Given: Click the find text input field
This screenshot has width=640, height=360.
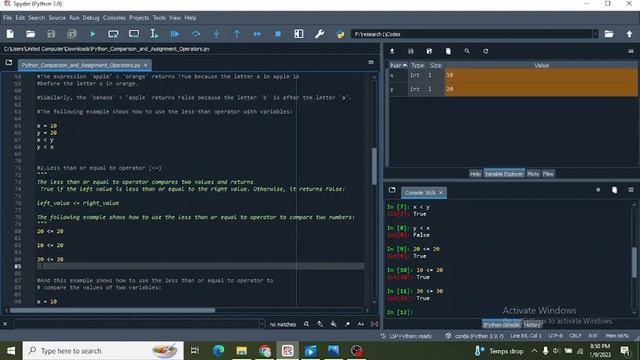Looking at the screenshot, I should coord(137,324).
